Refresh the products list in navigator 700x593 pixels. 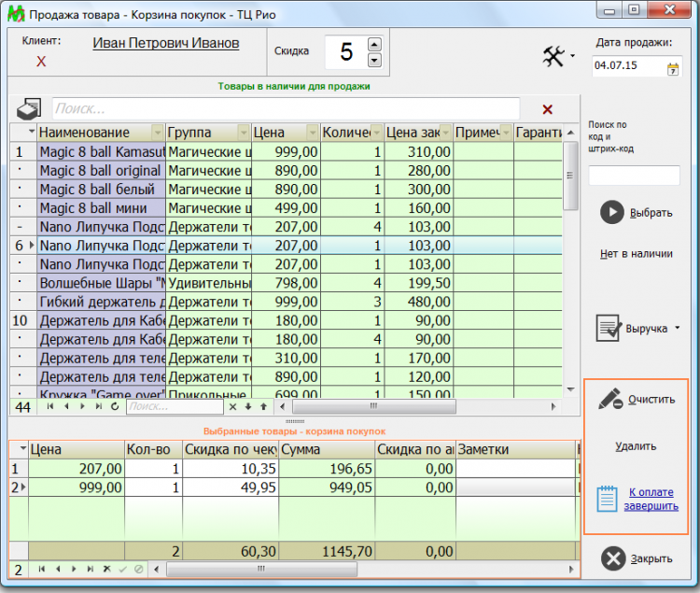[114, 407]
